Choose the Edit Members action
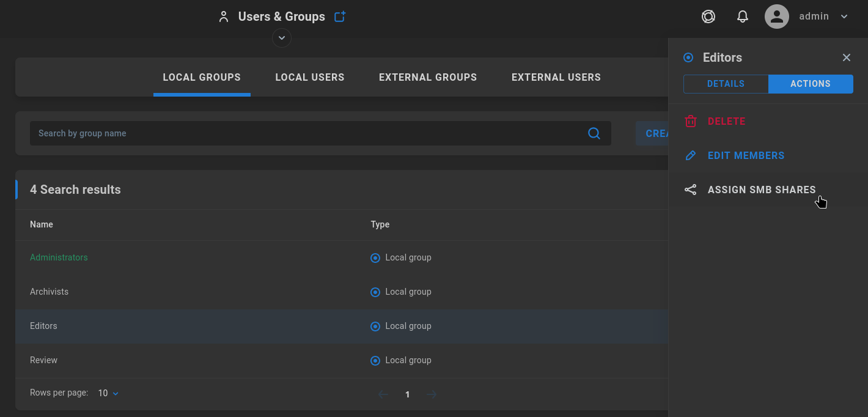This screenshot has width=868, height=417. pyautogui.click(x=746, y=155)
